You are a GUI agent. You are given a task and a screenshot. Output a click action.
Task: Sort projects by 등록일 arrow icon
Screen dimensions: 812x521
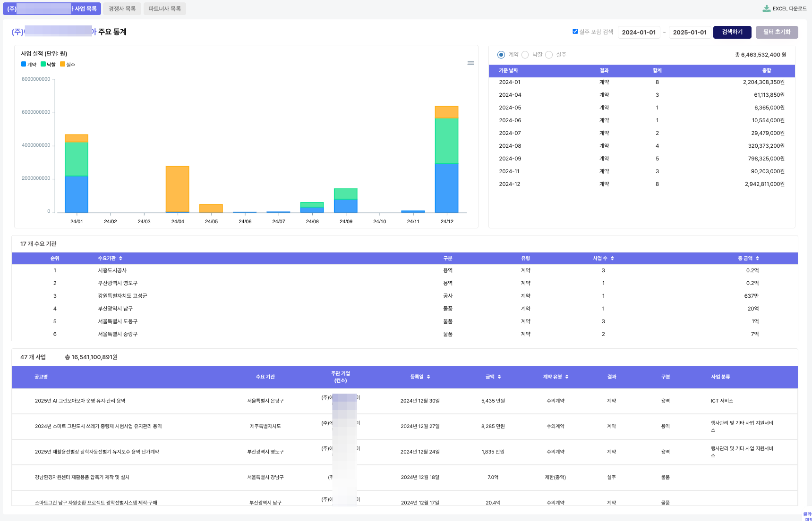pos(428,377)
